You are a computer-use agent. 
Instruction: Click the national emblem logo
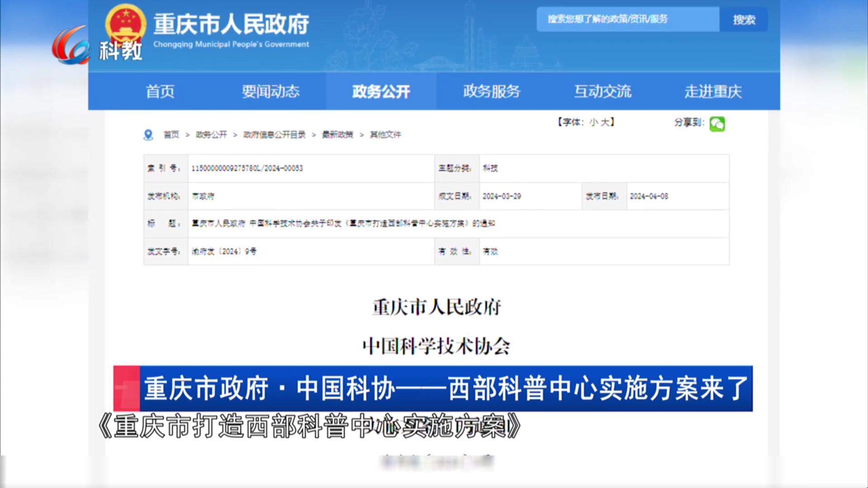click(126, 23)
